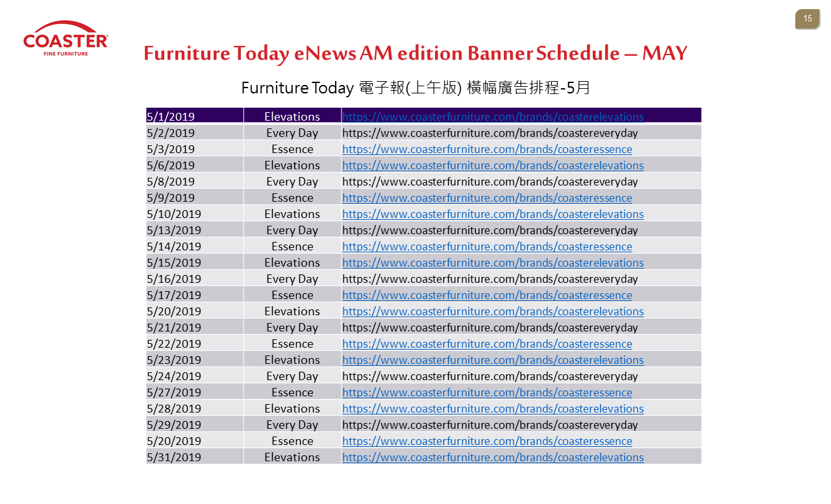
Task: Select the Essence cell in the 5/9/2019 row
Action: (292, 197)
